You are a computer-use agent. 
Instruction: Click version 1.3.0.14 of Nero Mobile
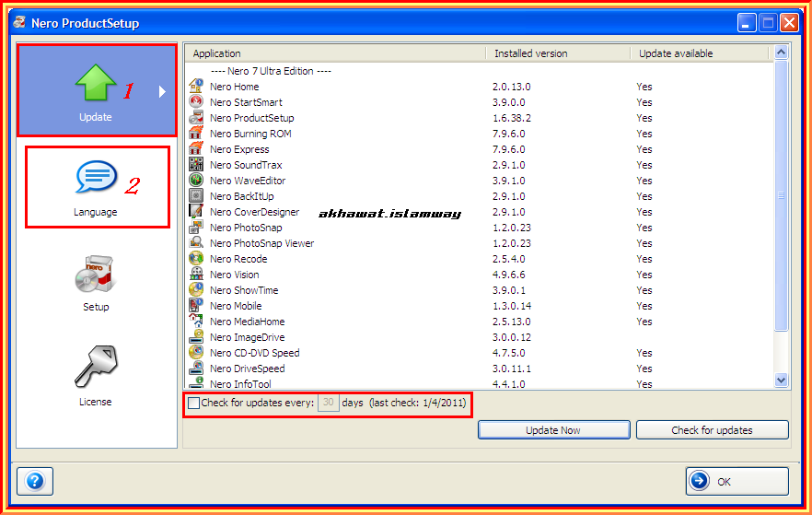(x=512, y=306)
